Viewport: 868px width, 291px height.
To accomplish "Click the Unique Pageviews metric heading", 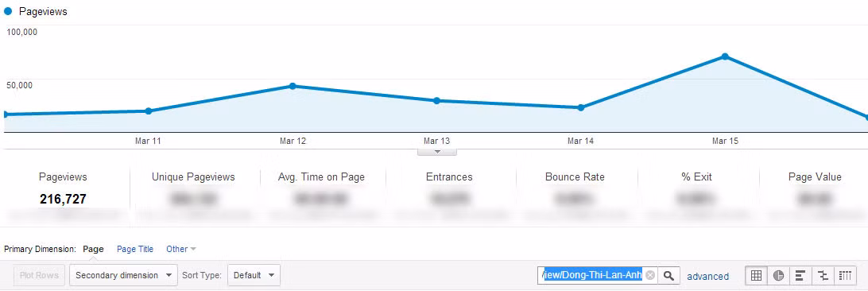I will pos(193,177).
